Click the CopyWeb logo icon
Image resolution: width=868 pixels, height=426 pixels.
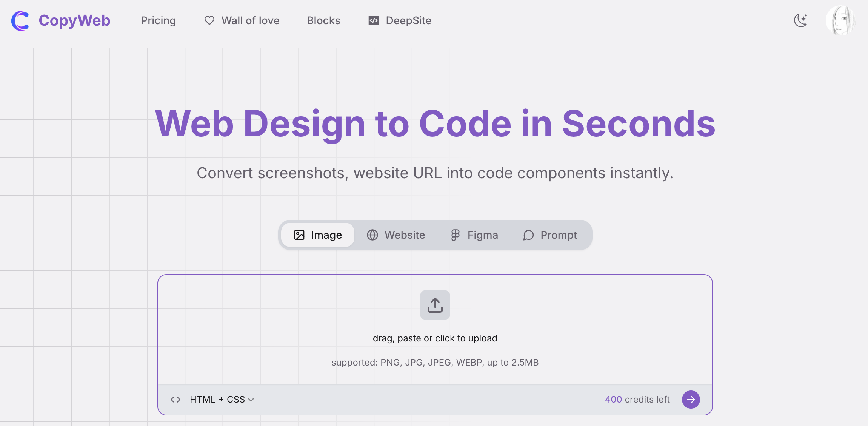tap(20, 20)
